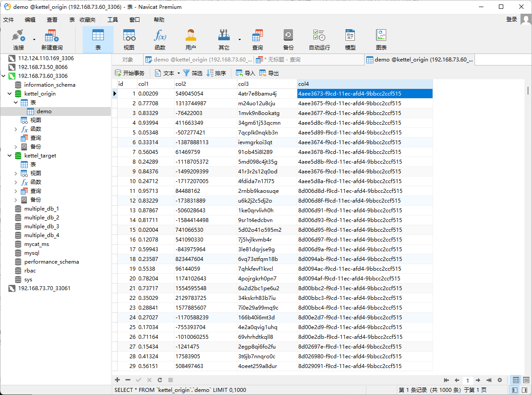The height and width of the screenshot is (395, 532).
Task: Open the 函数 (Function) toolbar icon
Action: pyautogui.click(x=160, y=39)
